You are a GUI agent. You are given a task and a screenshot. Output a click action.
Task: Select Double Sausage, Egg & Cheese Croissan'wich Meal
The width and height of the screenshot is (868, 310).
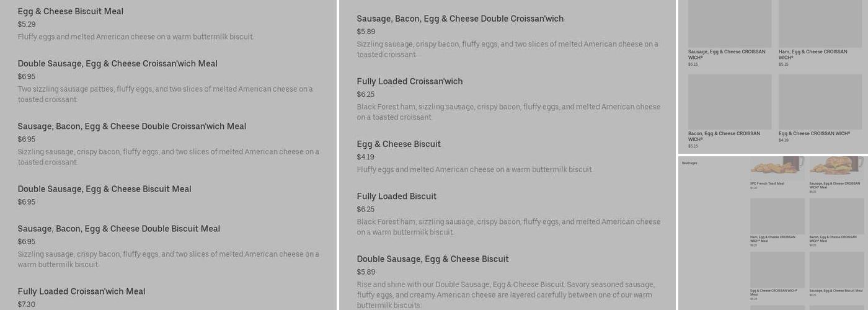point(117,64)
